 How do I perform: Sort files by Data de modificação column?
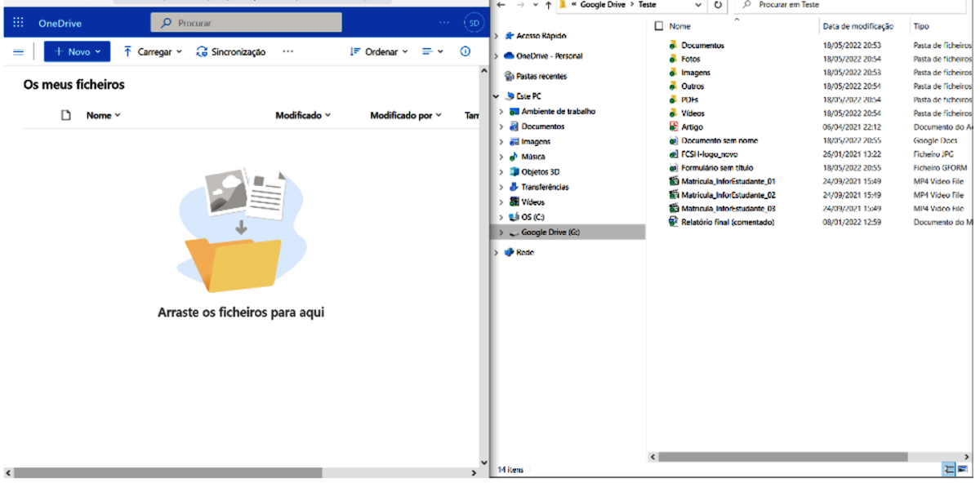coord(857,27)
